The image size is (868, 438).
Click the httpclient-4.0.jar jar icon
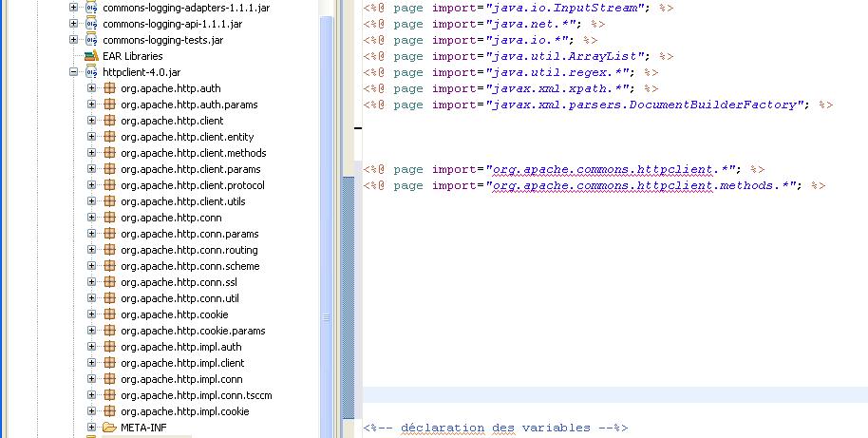91,72
